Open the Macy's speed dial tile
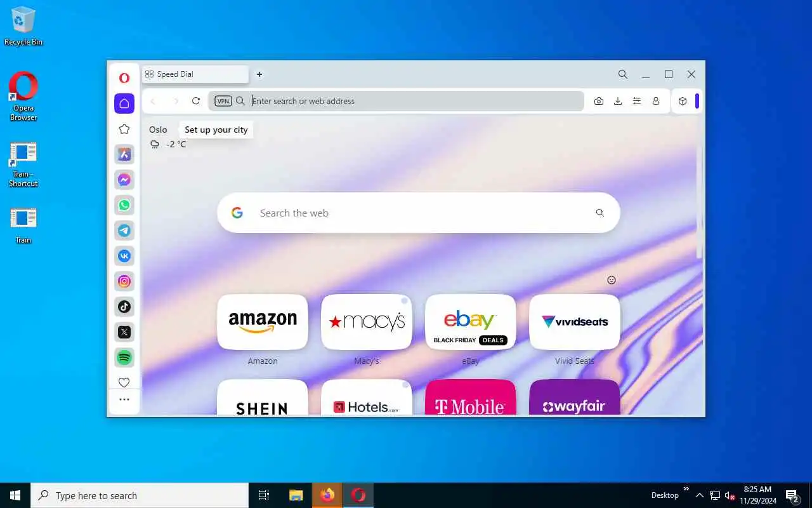 (x=367, y=322)
